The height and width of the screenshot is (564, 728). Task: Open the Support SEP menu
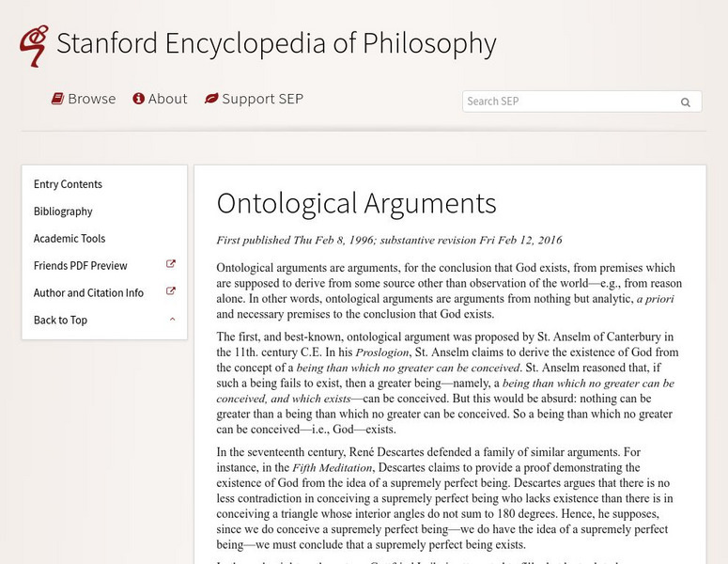tap(262, 99)
